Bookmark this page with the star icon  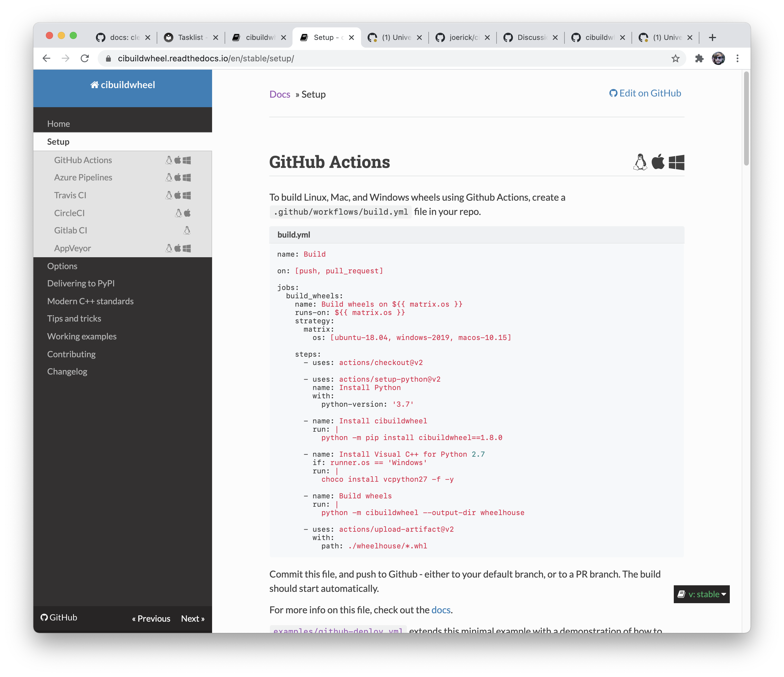(675, 58)
